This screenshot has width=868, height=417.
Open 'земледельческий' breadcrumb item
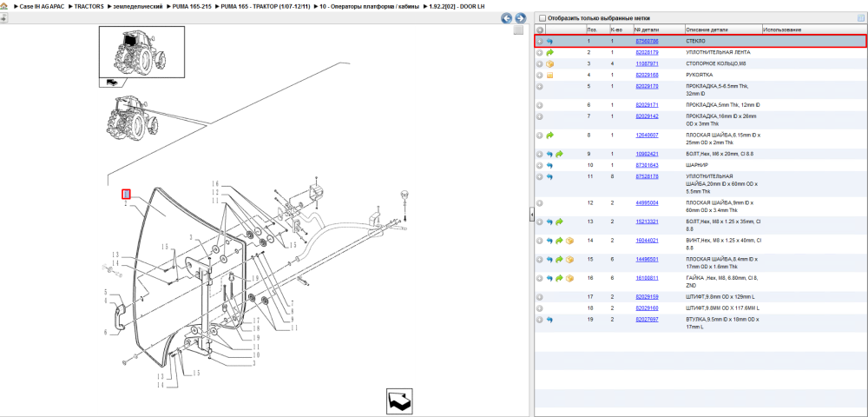pos(138,6)
